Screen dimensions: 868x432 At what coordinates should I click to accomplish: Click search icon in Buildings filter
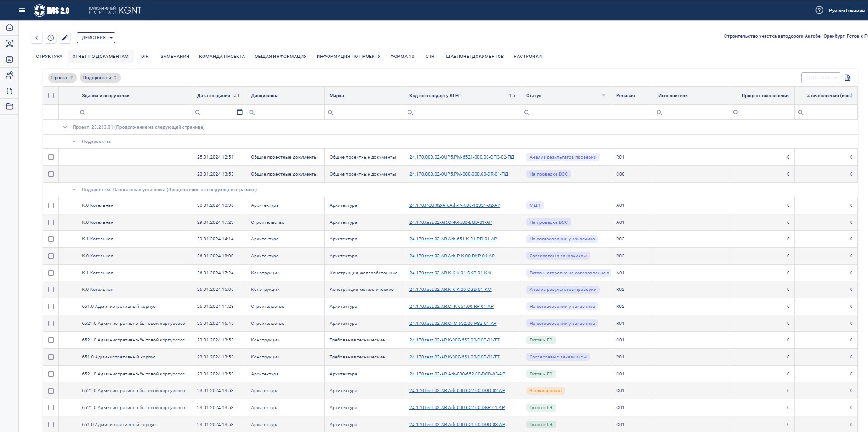[x=83, y=113]
